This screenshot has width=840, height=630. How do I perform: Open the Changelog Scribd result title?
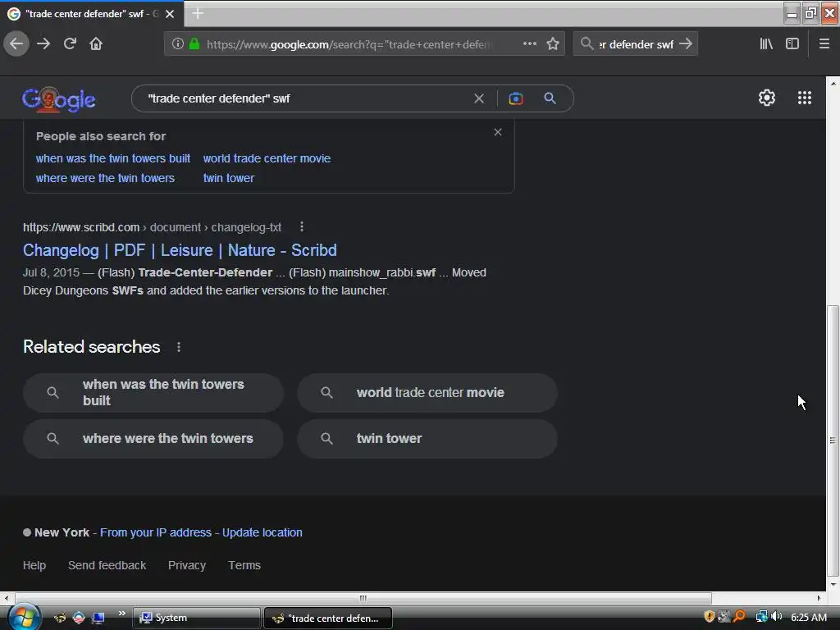click(180, 250)
